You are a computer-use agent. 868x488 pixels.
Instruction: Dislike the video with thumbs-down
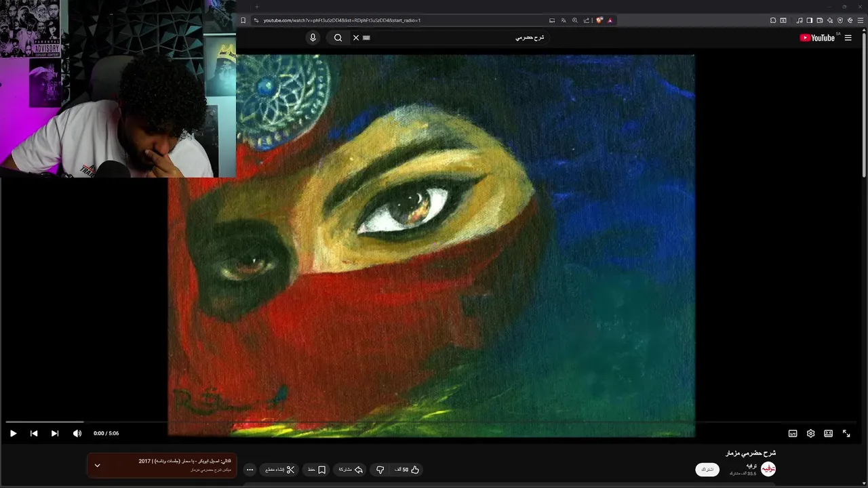click(x=380, y=469)
